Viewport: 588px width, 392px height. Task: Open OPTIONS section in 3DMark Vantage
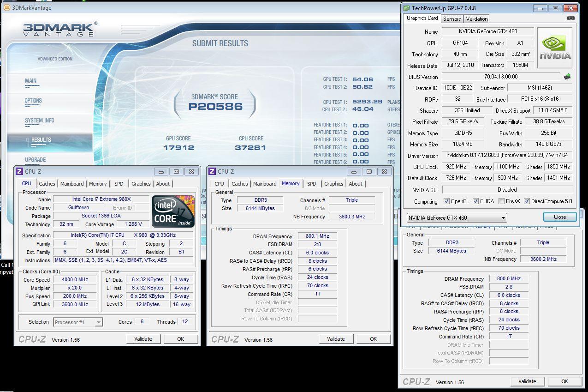[x=33, y=101]
